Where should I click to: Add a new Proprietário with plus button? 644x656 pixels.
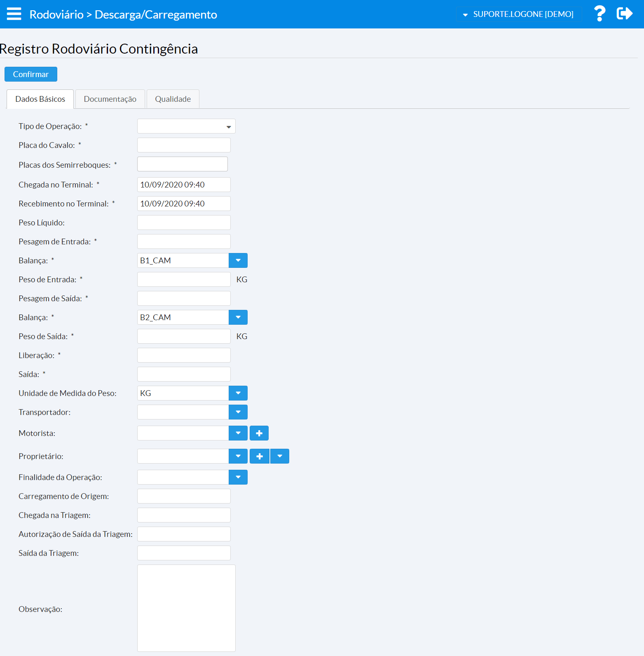click(x=260, y=456)
